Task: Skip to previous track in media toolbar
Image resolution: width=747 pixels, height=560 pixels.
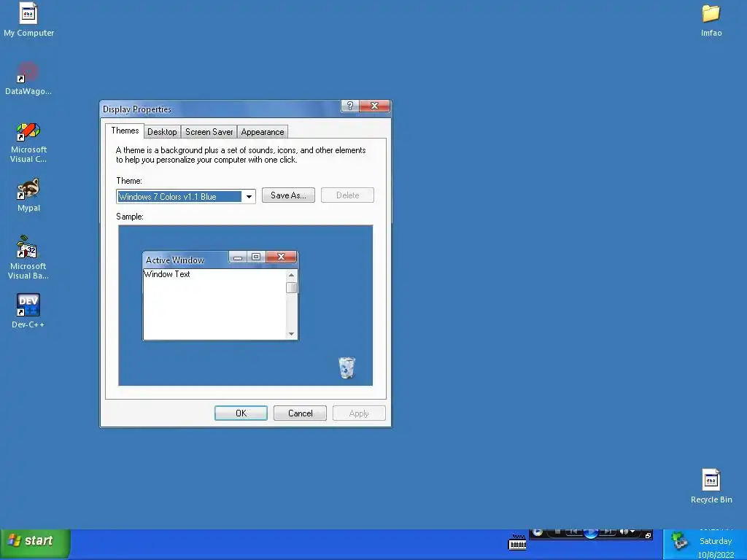Action: pos(573,532)
